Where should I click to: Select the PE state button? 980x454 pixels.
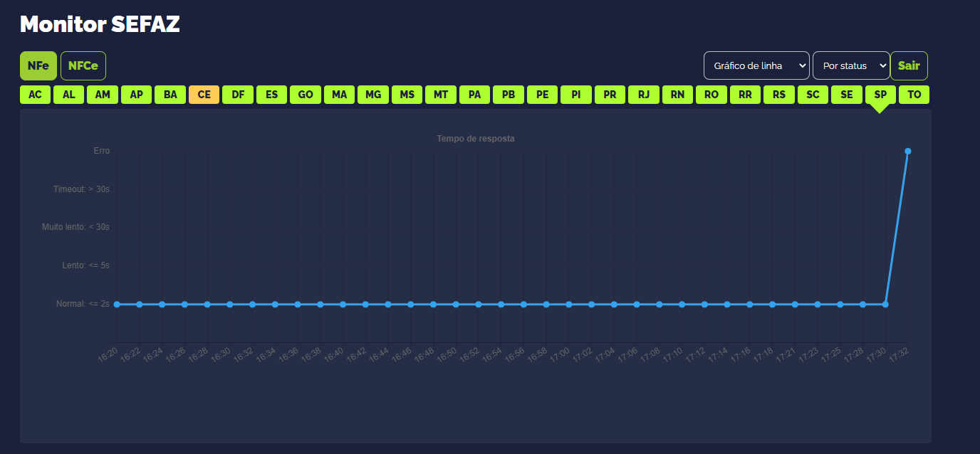(543, 95)
